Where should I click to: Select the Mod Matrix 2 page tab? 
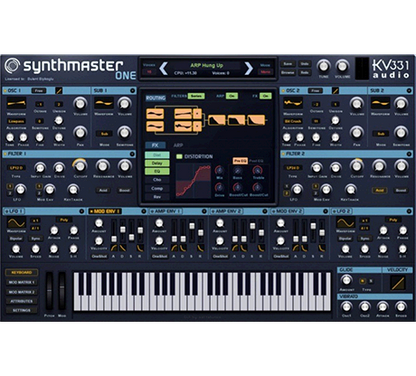(22, 292)
